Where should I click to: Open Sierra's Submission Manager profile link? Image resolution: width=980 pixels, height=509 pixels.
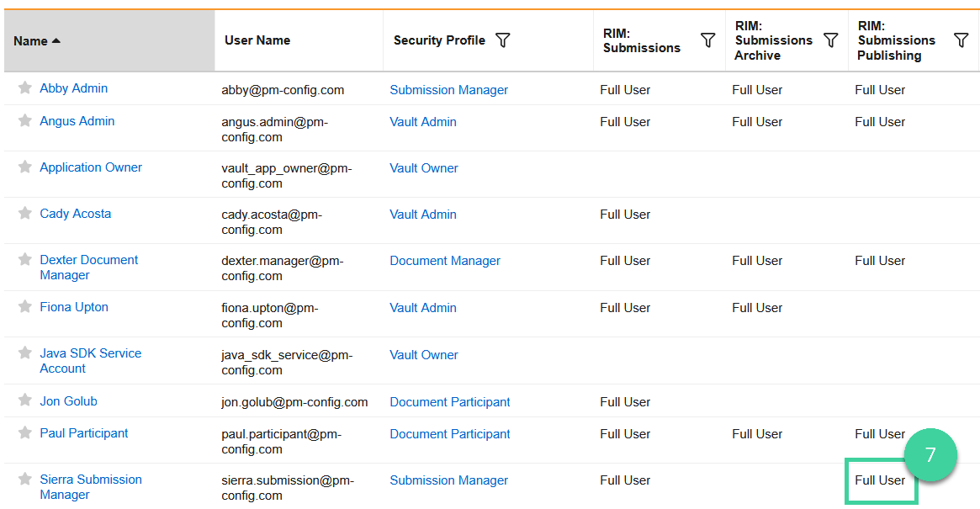tap(448, 480)
